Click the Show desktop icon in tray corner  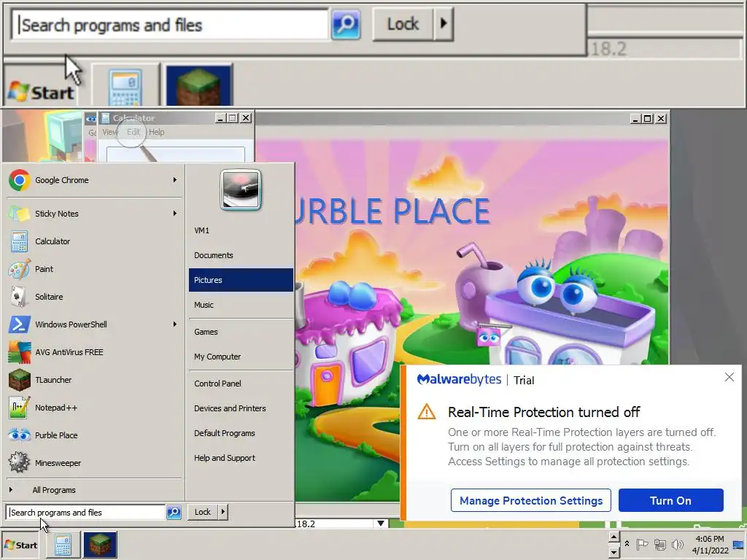tap(739, 545)
